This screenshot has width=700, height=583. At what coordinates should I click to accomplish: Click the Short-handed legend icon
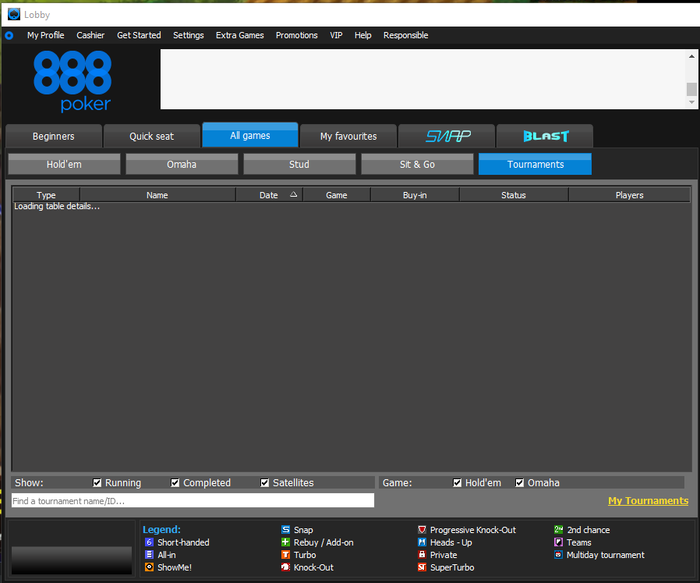coord(149,542)
